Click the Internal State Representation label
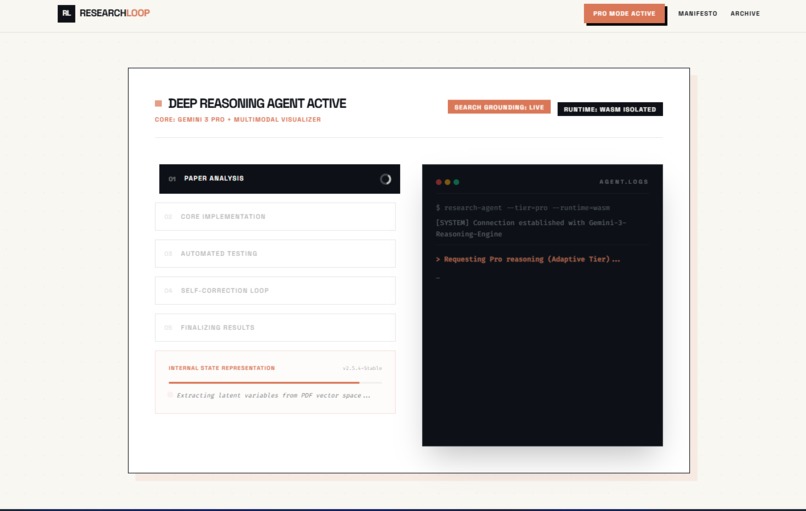The height and width of the screenshot is (511, 806). click(x=222, y=368)
